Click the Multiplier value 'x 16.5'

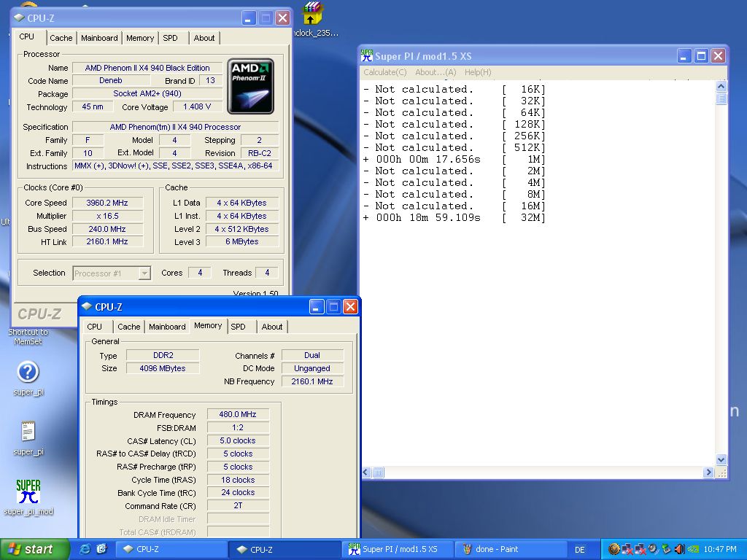pos(107,216)
